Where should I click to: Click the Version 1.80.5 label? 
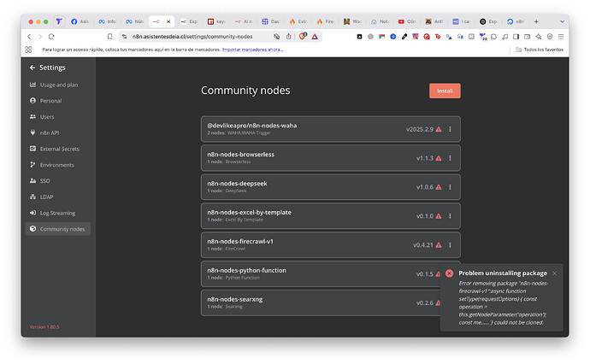[x=44, y=326]
